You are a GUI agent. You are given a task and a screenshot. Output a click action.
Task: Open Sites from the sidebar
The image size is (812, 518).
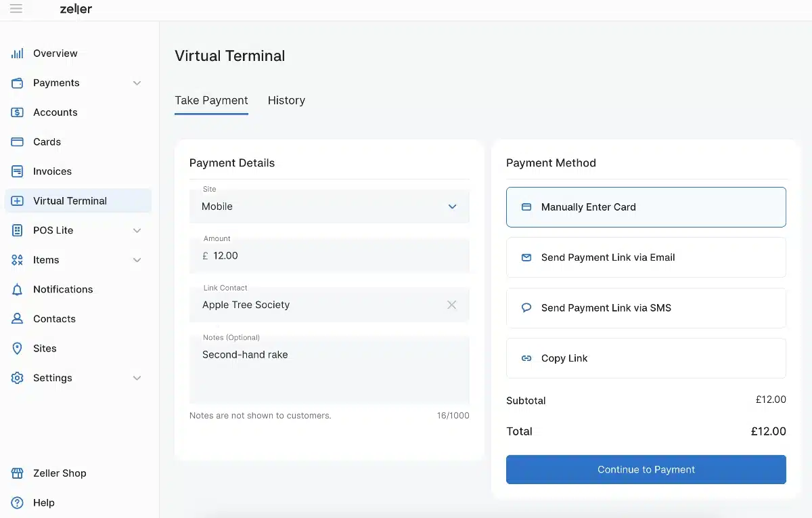pos(78,348)
